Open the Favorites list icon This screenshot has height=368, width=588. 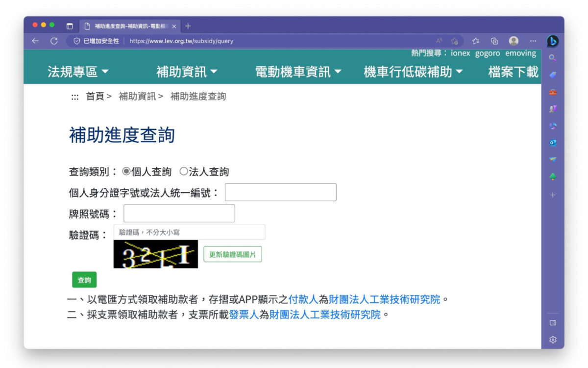click(x=475, y=41)
